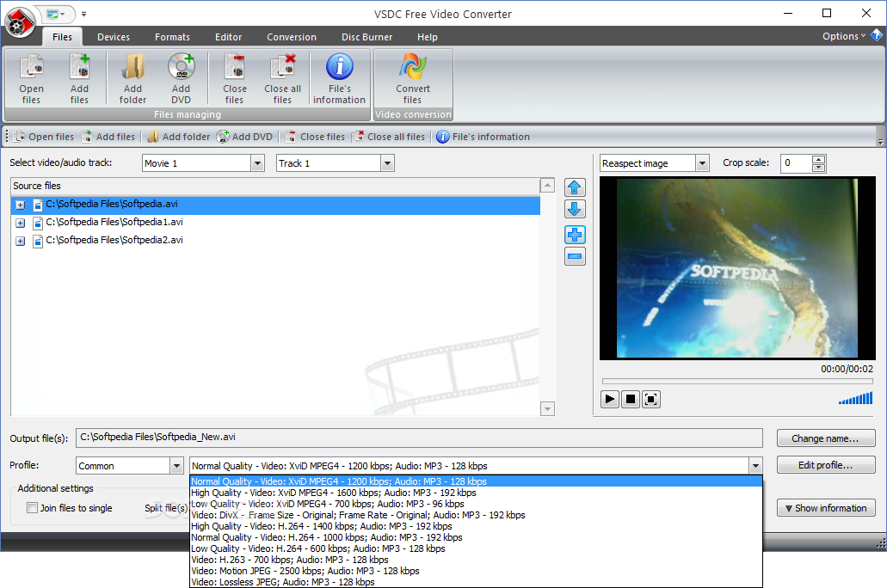Select the DivX original frame size preset
The width and height of the screenshot is (887, 588).
pyautogui.click(x=476, y=515)
